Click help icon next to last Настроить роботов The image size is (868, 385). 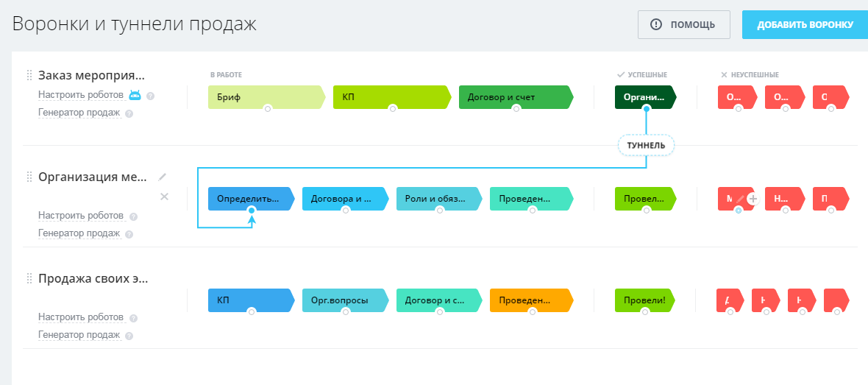click(x=133, y=319)
